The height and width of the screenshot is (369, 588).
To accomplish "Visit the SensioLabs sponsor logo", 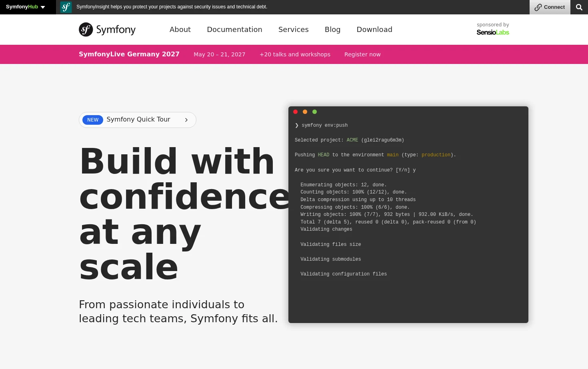I will point(493,32).
